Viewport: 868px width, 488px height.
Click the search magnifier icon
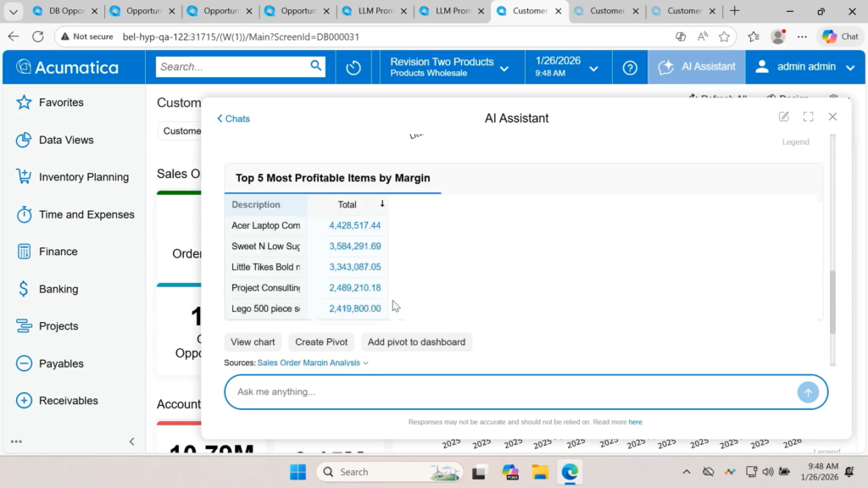click(x=315, y=66)
